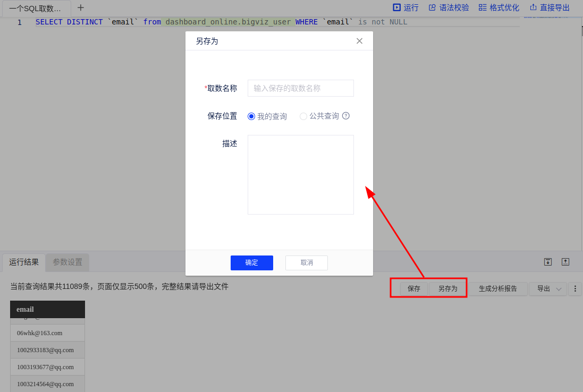This screenshot has height=392, width=583.
Task: Add a new query tab with plus icon
Action: 81,7
